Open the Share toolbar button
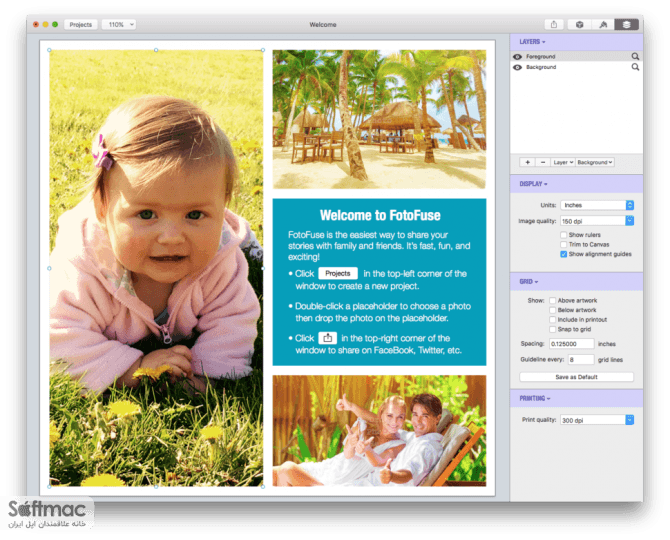 coord(553,24)
